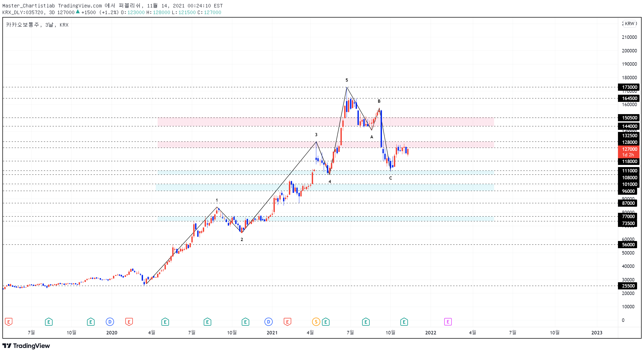Click the TradingView text link at bottom
This screenshot has height=353, width=644.
pyautogui.click(x=31, y=346)
